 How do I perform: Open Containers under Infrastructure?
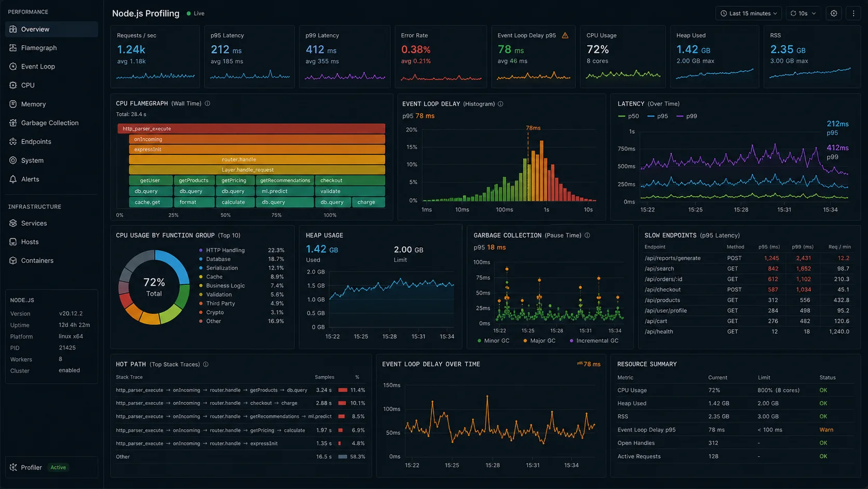tap(51, 260)
